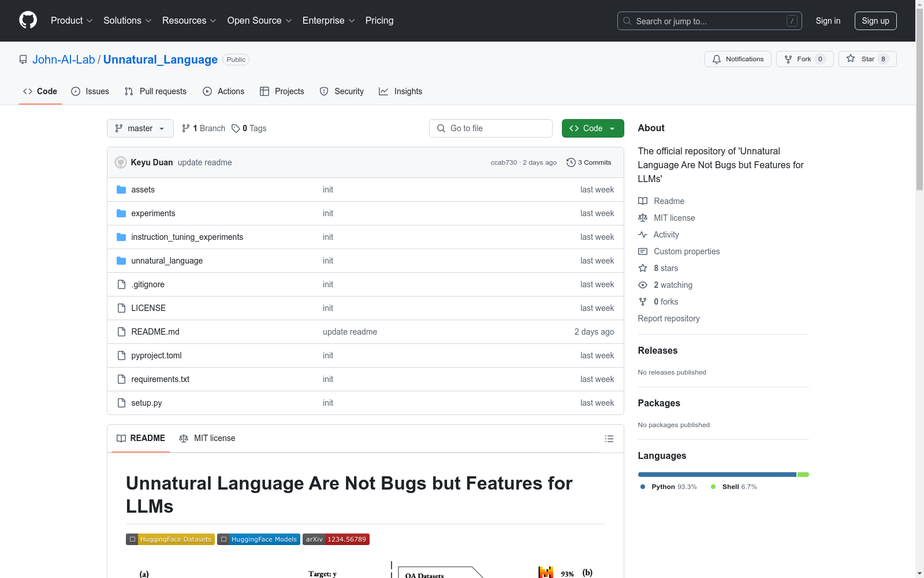Click the Report repository link
Viewport: 924px width, 578px height.
[x=669, y=318]
